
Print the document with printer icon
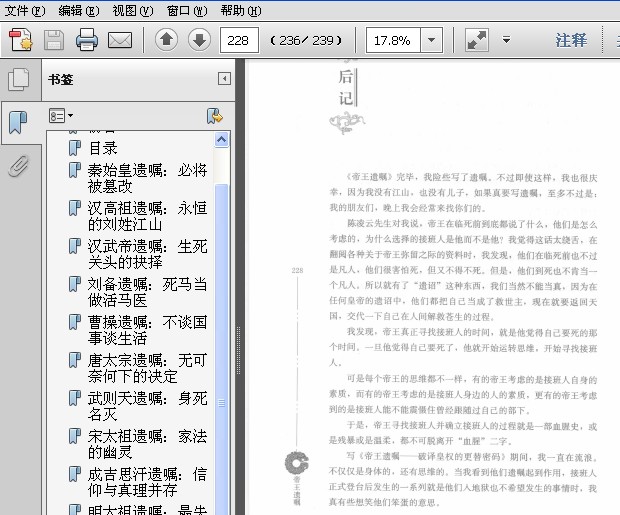tap(87, 40)
